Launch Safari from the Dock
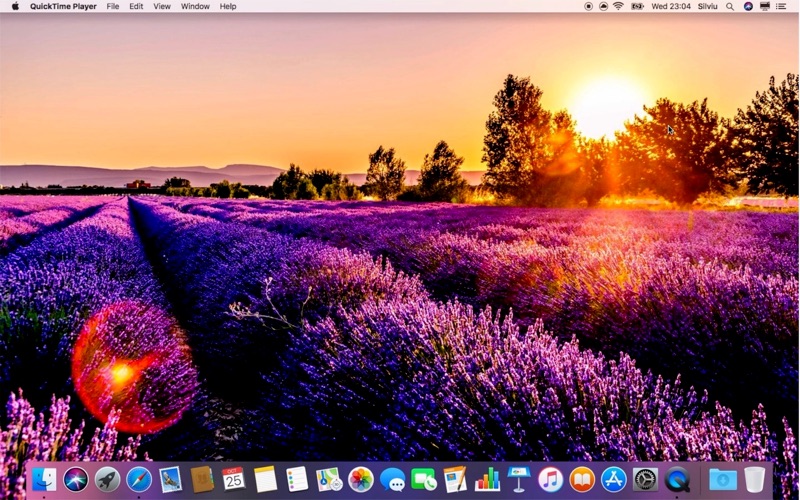This screenshot has height=500, width=800. [x=139, y=480]
